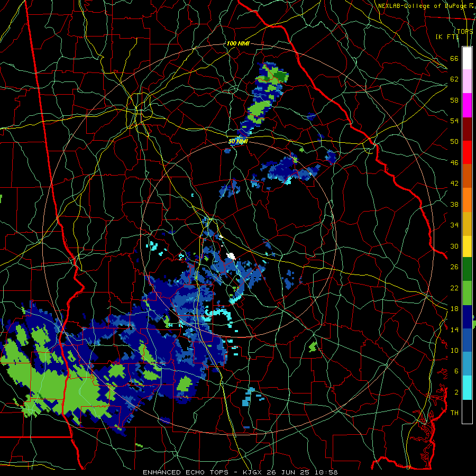The image size is (476, 476).
Task: Click the '[K FT]' units label
Action: (x=447, y=36)
